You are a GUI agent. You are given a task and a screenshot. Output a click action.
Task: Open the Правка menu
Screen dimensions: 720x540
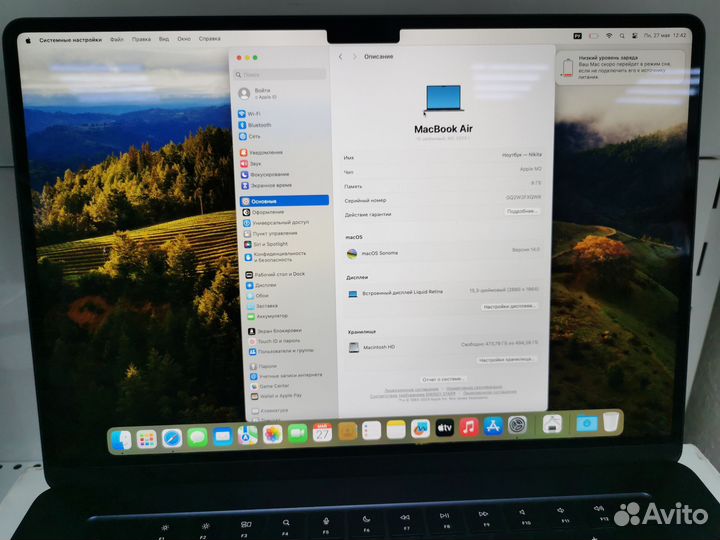click(141, 39)
